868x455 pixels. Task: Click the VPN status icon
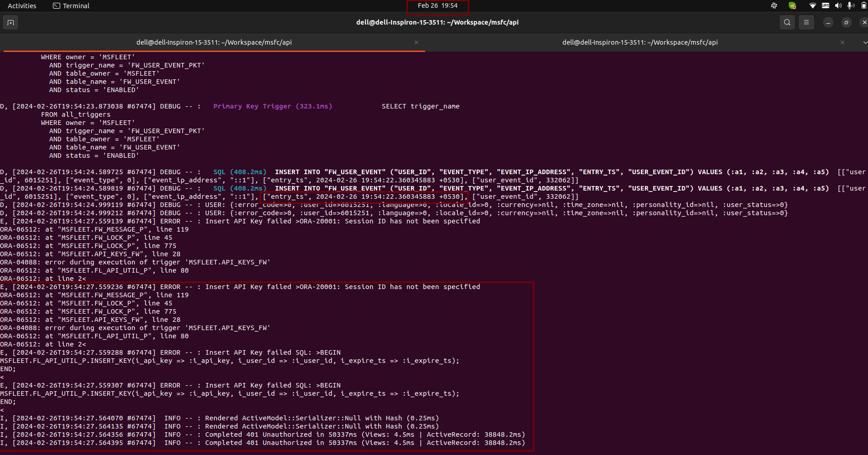(x=826, y=5)
